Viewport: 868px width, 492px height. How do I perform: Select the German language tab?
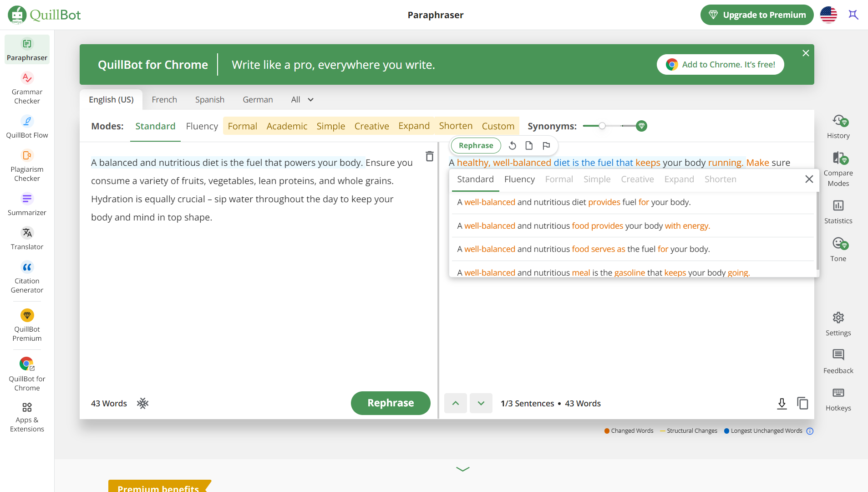[258, 99]
